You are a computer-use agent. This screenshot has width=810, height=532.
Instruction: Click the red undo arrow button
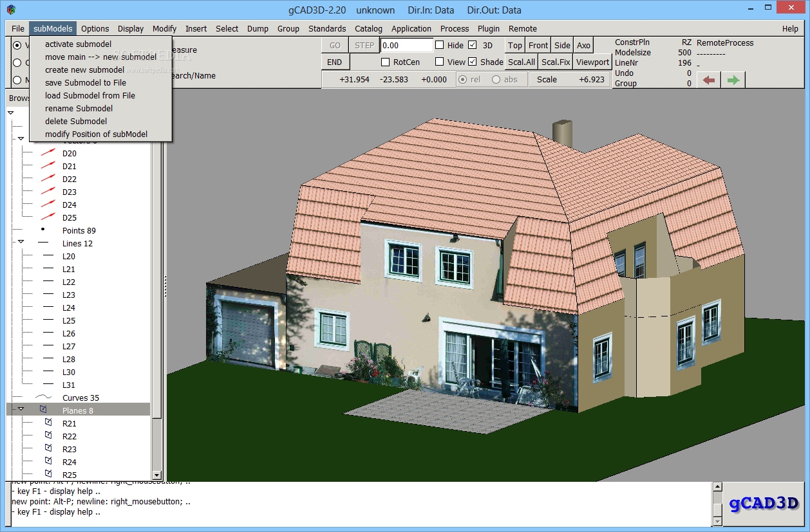(709, 80)
